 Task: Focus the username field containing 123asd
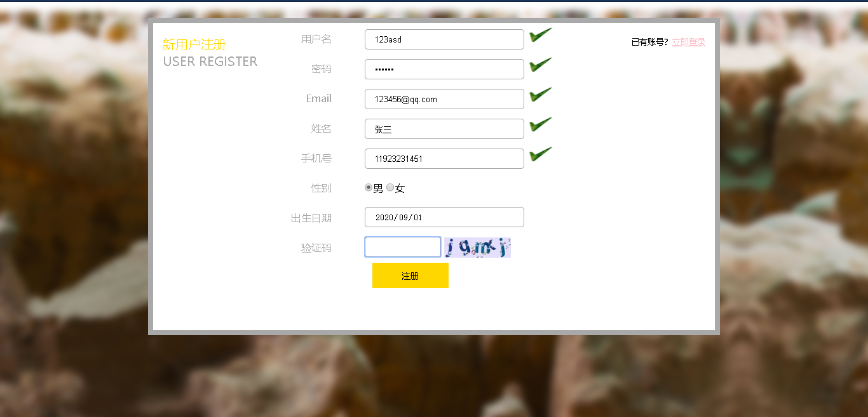pos(444,39)
